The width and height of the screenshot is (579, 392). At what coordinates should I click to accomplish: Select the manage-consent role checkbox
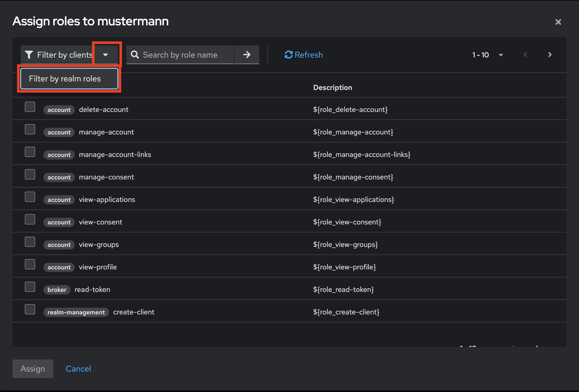click(x=30, y=174)
